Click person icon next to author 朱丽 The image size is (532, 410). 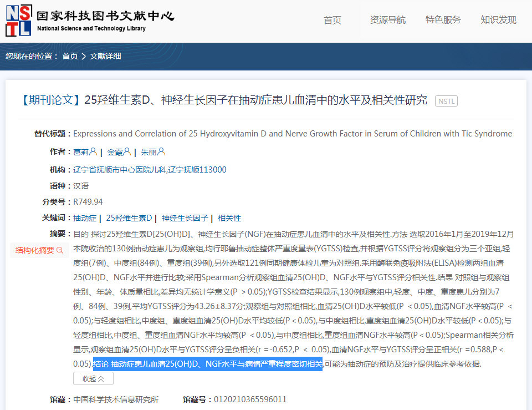point(161,151)
